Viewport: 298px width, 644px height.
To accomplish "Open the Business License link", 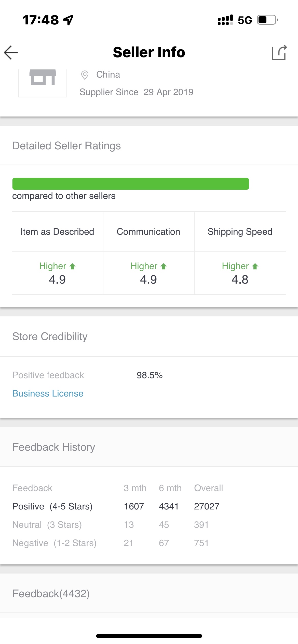I will coord(48,393).
